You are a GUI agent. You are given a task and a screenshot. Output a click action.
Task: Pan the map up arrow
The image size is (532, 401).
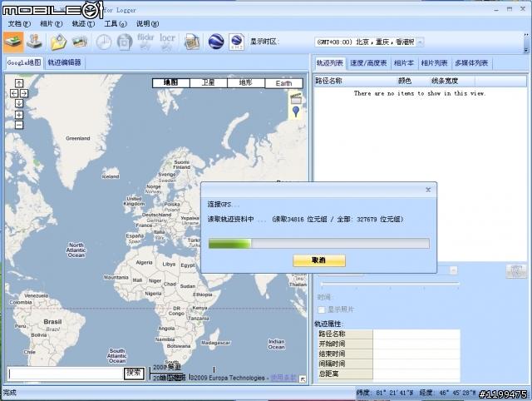(19, 83)
